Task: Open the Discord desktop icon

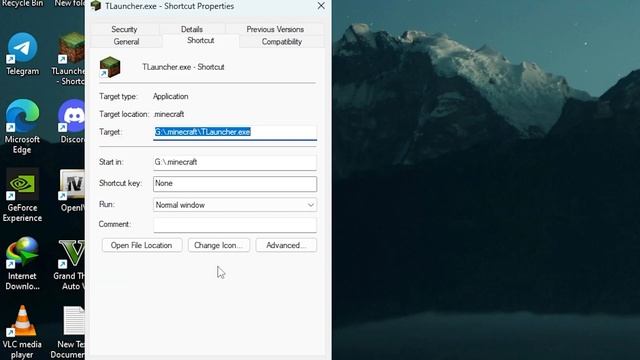Action: pyautogui.click(x=72, y=122)
